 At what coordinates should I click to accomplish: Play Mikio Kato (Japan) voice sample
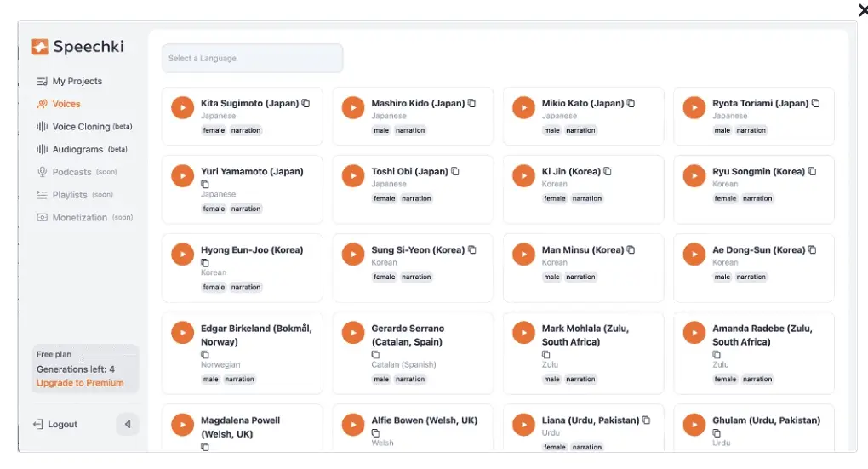point(523,107)
